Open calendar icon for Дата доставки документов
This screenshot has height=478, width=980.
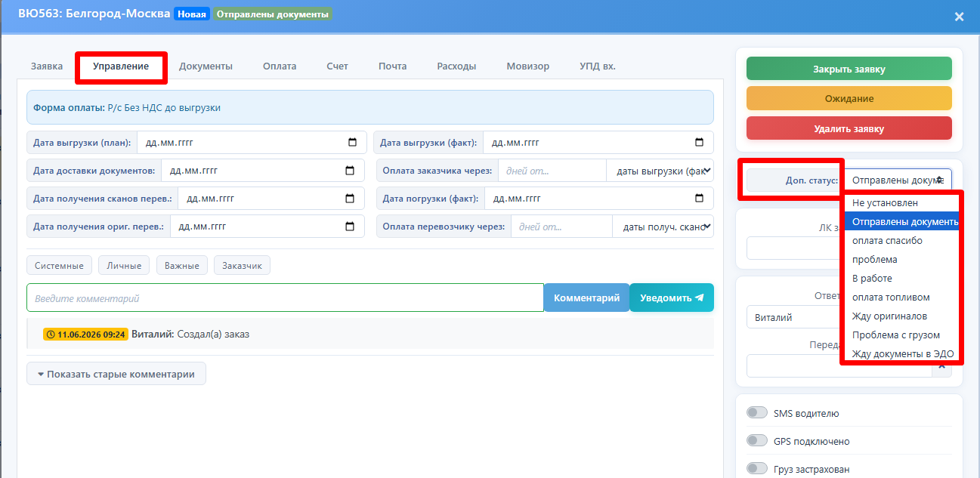pos(350,171)
